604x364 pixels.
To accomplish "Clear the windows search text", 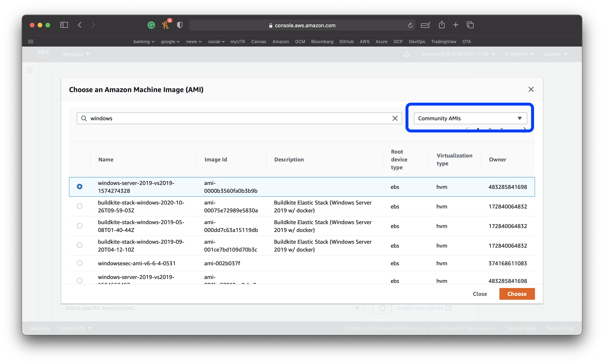I will [x=395, y=118].
